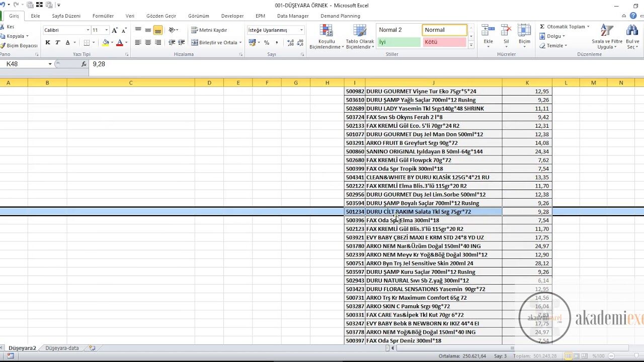
Task: Switch to Page Layout view in status bar
Action: (577, 356)
